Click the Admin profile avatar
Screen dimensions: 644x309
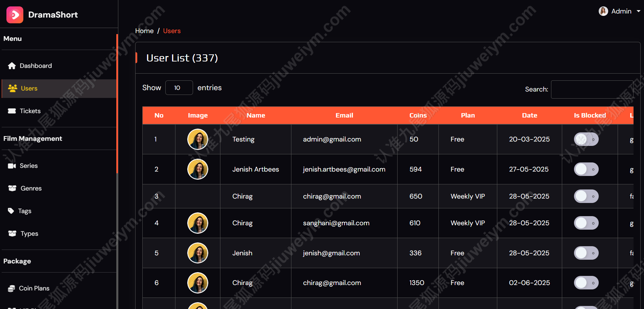[x=603, y=11]
